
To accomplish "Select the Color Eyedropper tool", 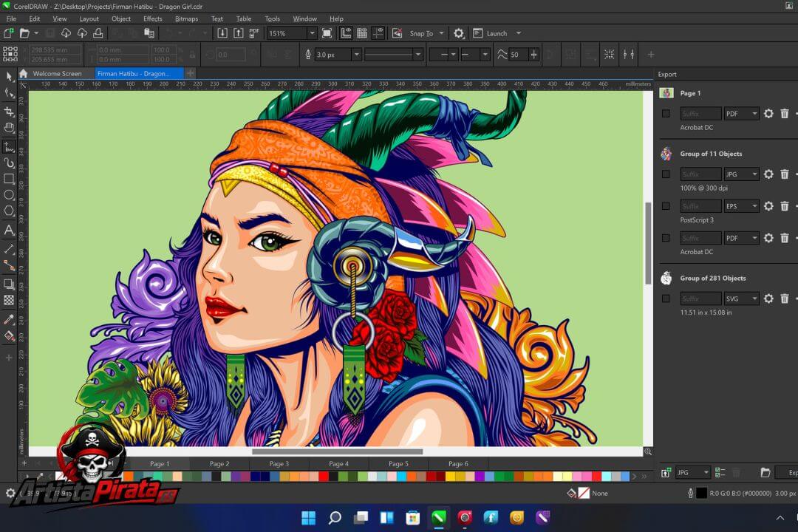I will (x=9, y=320).
